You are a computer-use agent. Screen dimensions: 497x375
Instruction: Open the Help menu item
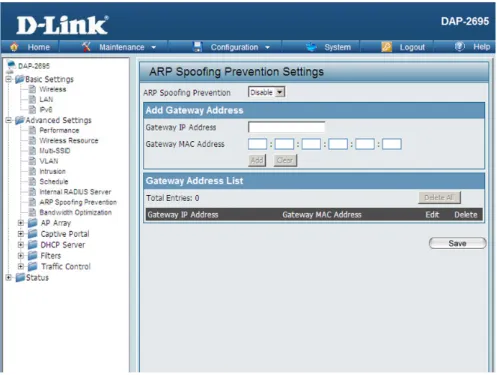click(x=482, y=47)
